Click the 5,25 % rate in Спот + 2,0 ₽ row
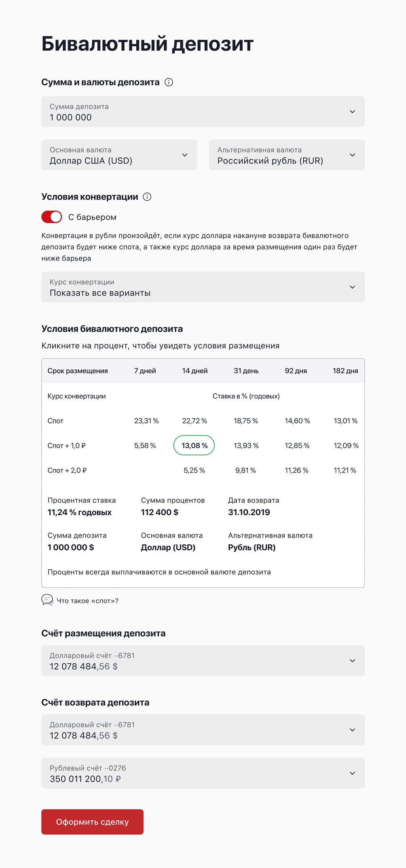Viewport: 406px width, 868px height. pyautogui.click(x=194, y=470)
